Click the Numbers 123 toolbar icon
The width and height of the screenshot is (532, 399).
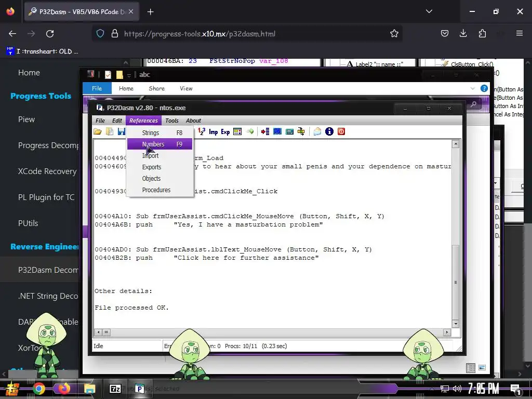(202, 131)
